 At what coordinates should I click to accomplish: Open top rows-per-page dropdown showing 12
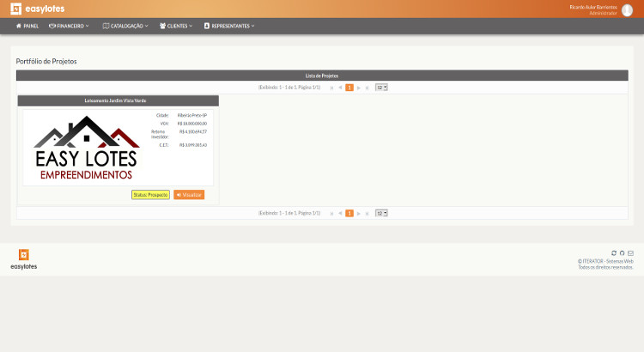(x=381, y=88)
